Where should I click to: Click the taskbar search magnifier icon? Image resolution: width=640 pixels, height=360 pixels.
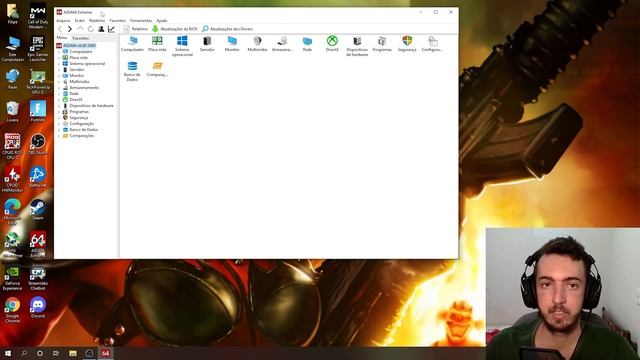click(24, 353)
